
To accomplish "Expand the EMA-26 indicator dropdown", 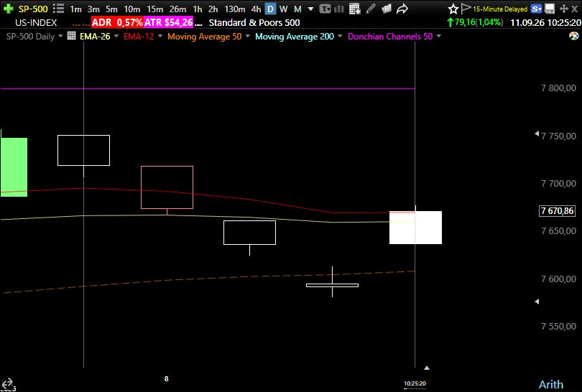I will tap(116, 37).
